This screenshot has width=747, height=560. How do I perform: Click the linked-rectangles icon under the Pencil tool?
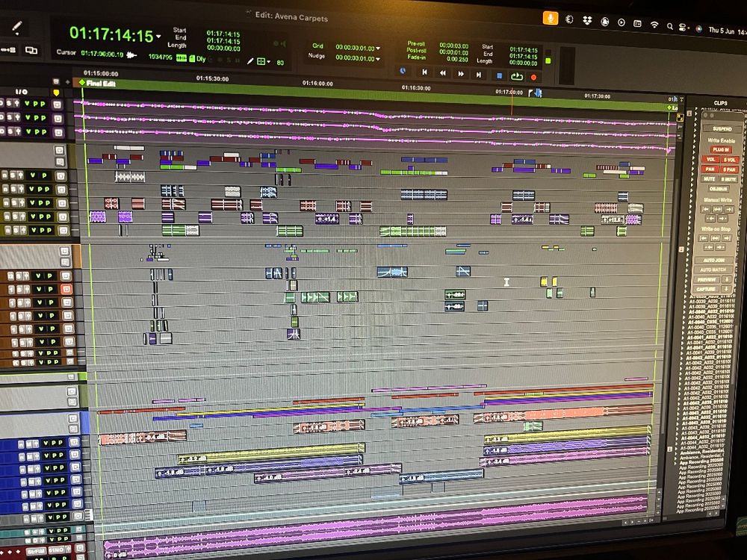(31, 50)
